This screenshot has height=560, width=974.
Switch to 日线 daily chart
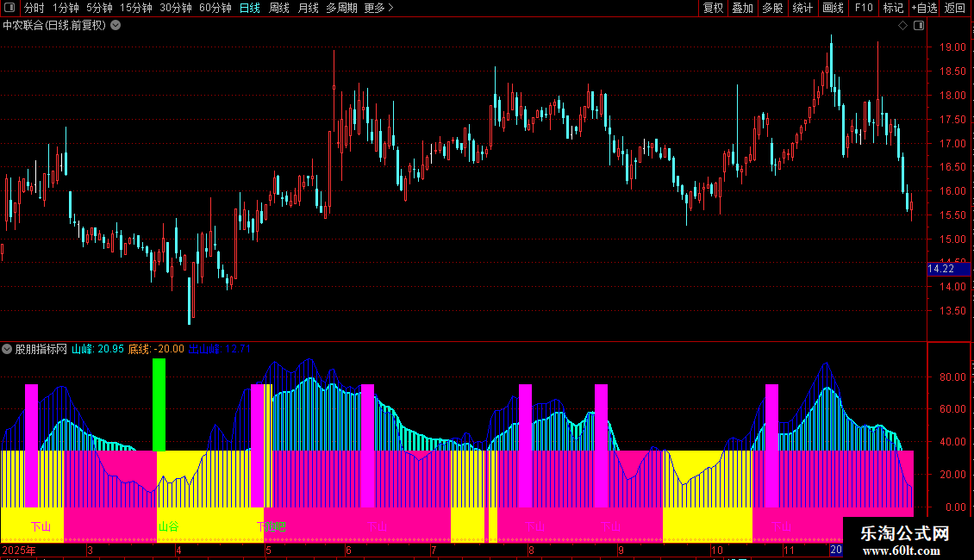pos(250,8)
